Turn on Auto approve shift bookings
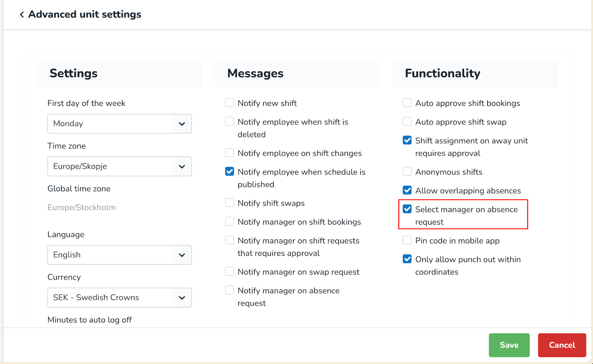 [407, 103]
